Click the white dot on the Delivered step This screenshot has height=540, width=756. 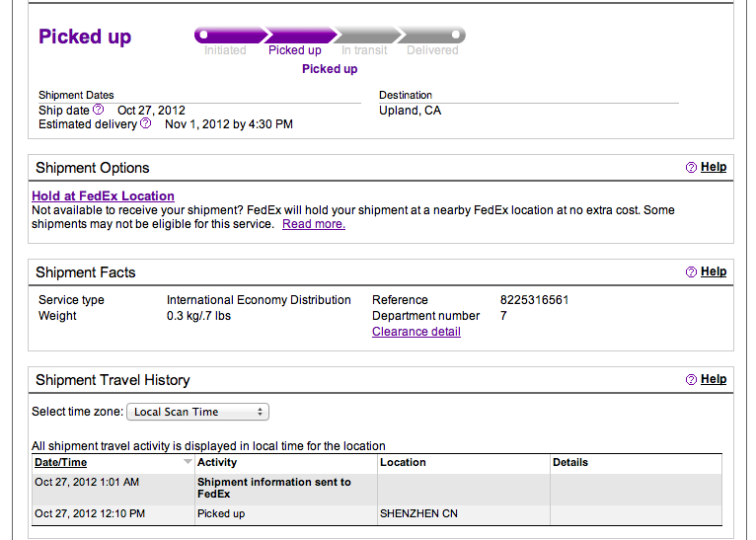point(455,35)
